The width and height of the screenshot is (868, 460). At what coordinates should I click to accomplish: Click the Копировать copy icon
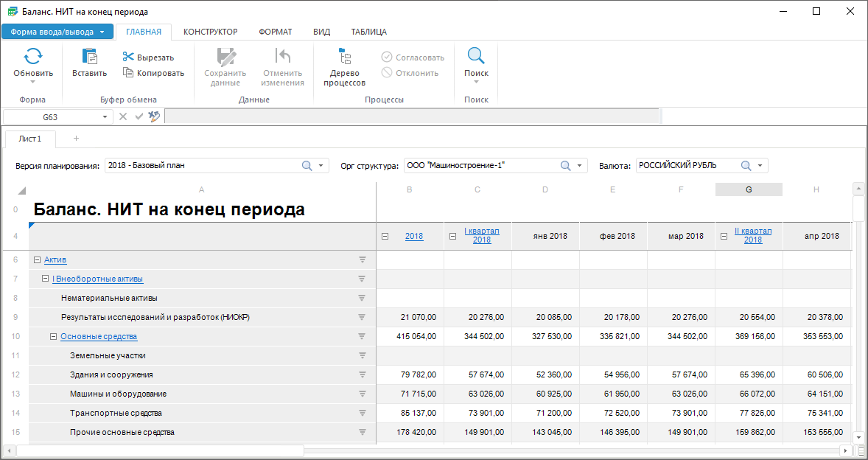pos(128,73)
